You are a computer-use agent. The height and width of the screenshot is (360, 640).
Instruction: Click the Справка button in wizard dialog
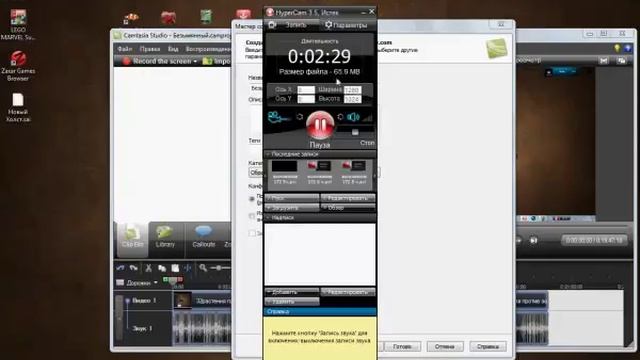488,347
